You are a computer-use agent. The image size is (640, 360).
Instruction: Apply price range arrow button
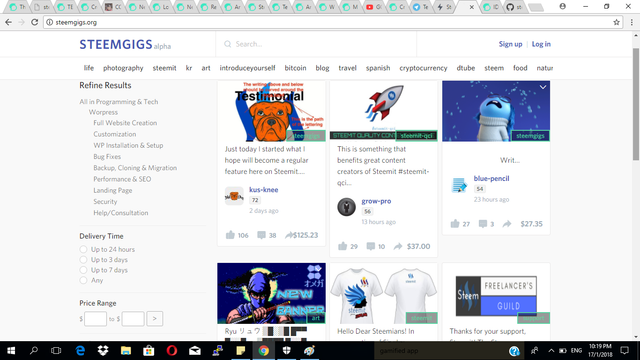point(154,319)
